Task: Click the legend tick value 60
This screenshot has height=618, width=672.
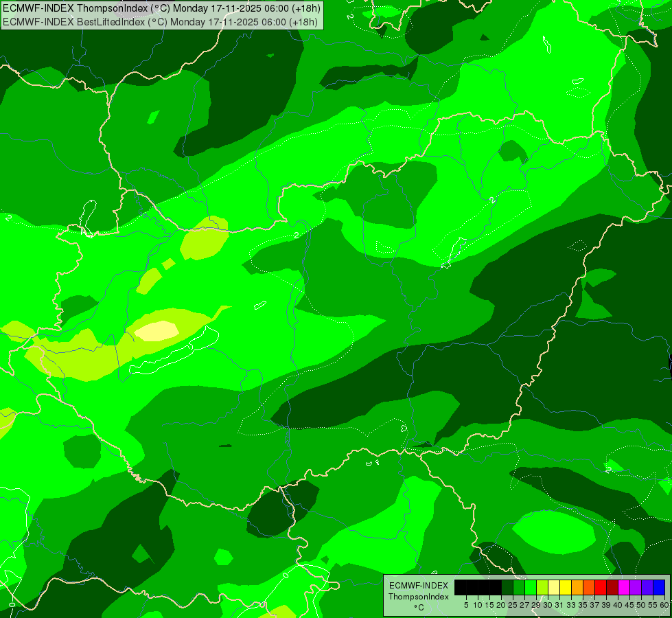Action: [664, 605]
